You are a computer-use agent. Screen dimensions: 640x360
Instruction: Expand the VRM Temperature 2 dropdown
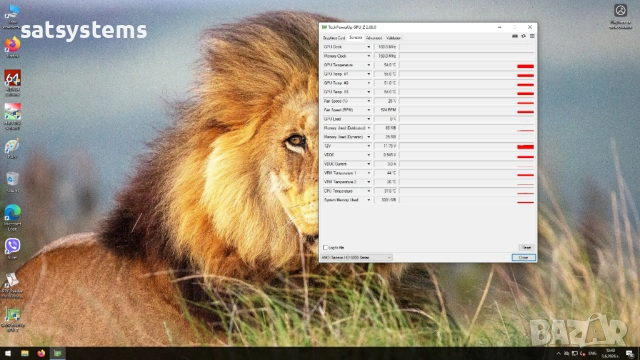pos(369,182)
